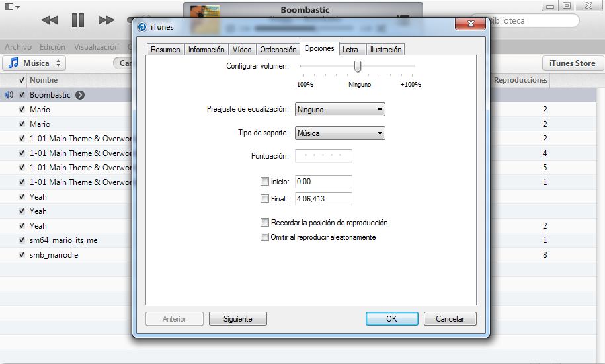
Task: Set rating in the Puntuación stars field
Action: [x=323, y=155]
